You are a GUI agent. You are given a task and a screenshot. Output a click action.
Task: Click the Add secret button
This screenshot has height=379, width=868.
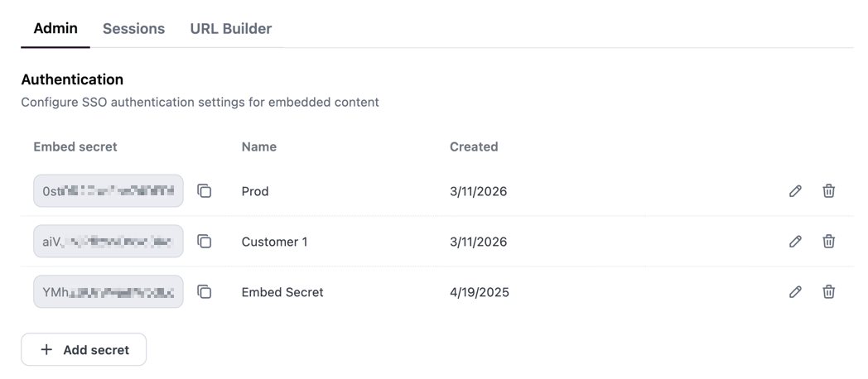pyautogui.click(x=84, y=350)
